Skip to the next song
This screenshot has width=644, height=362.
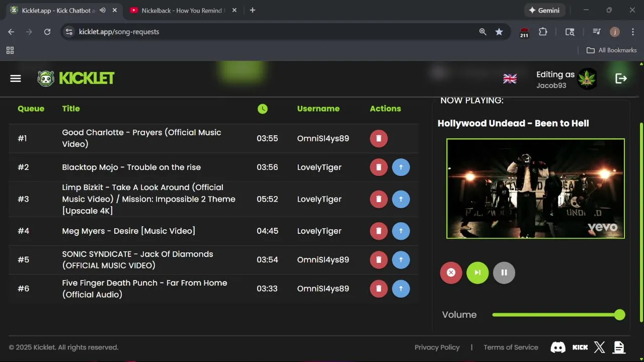click(477, 273)
